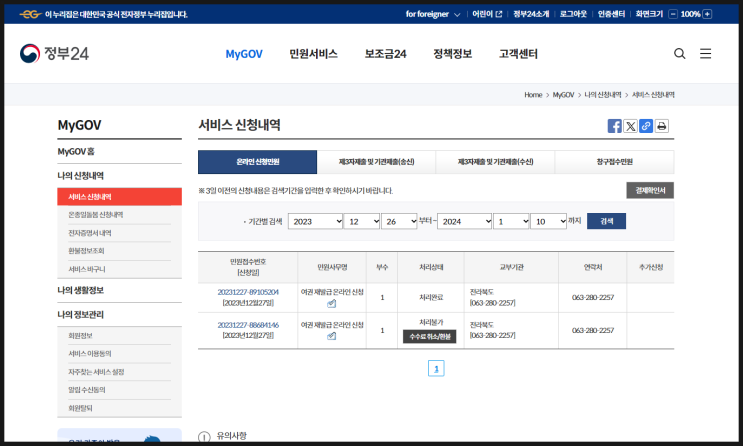Open document icon for application 20231227-89105204
This screenshot has width=743, height=446.
pos(332,303)
